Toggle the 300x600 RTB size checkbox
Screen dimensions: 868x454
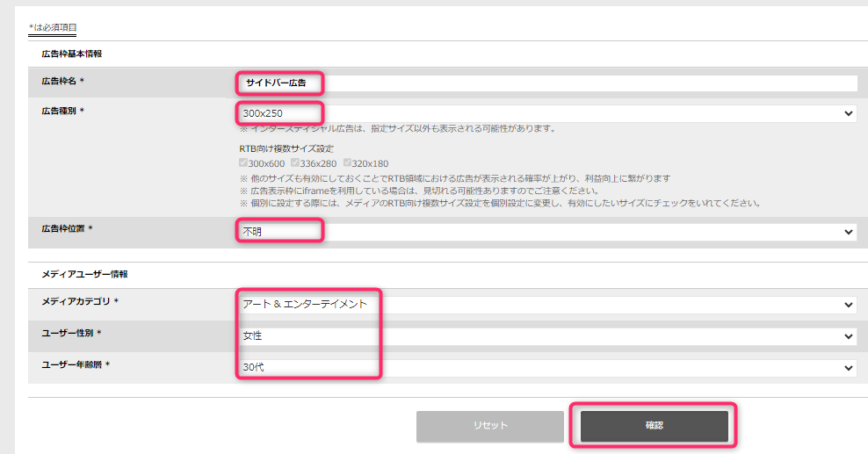(x=243, y=163)
